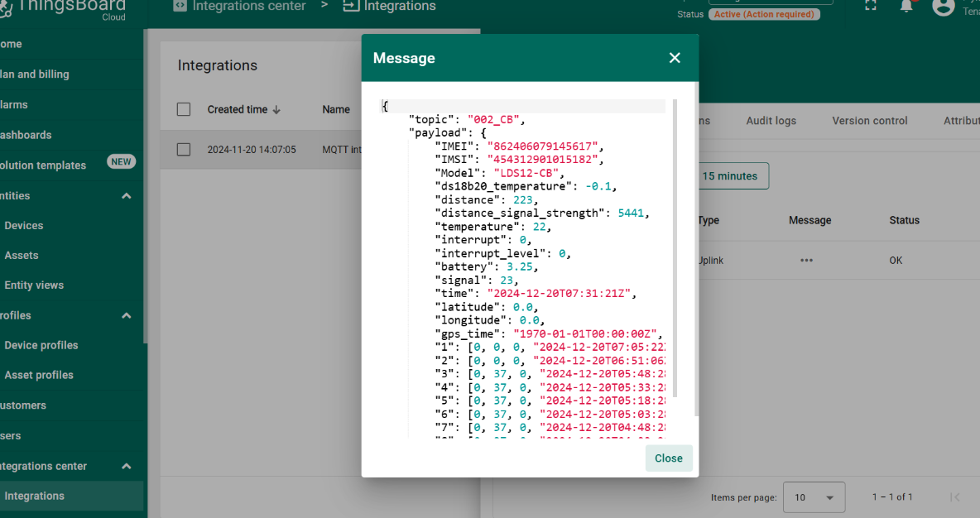Select all integrations header checkbox
Image resolution: width=980 pixels, height=518 pixels.
click(x=184, y=109)
